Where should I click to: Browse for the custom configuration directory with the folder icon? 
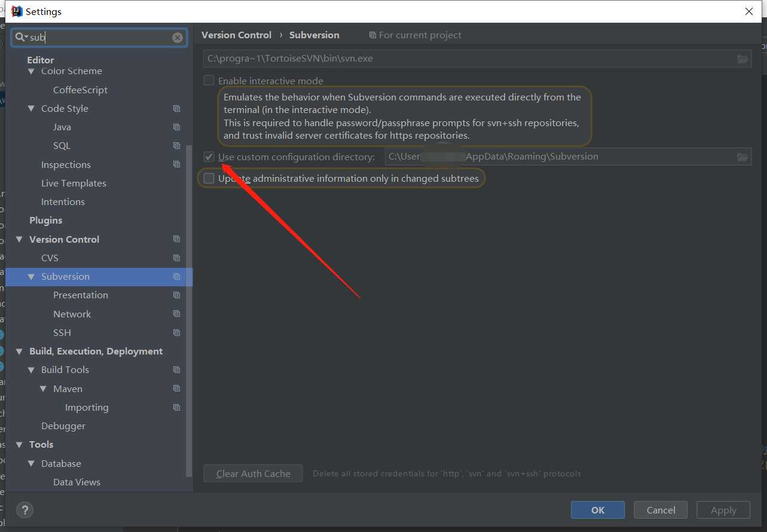point(742,157)
